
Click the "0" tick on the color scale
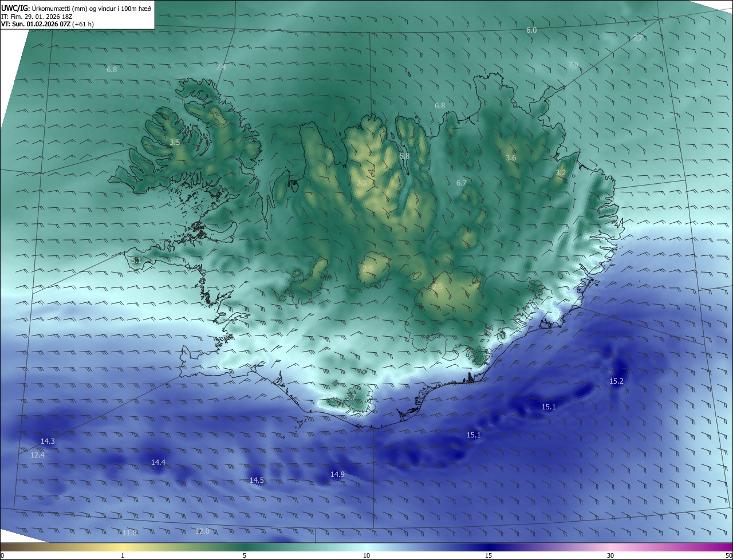click(2, 555)
